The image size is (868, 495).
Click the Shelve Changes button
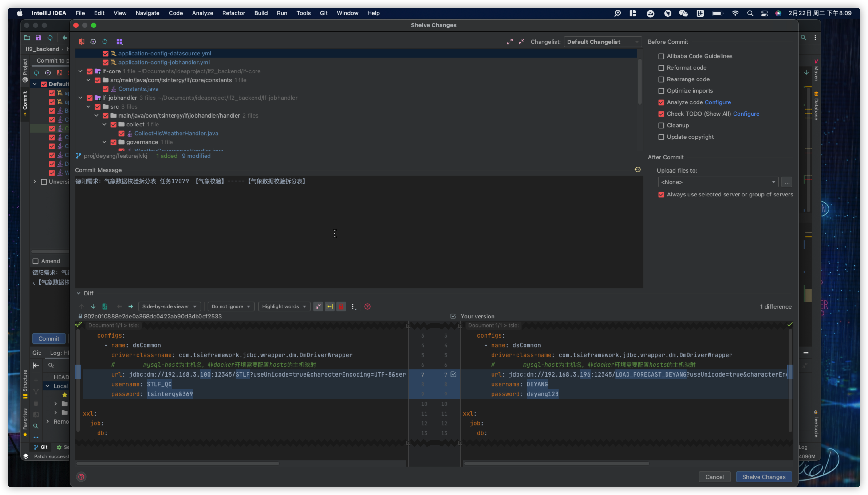click(x=763, y=477)
